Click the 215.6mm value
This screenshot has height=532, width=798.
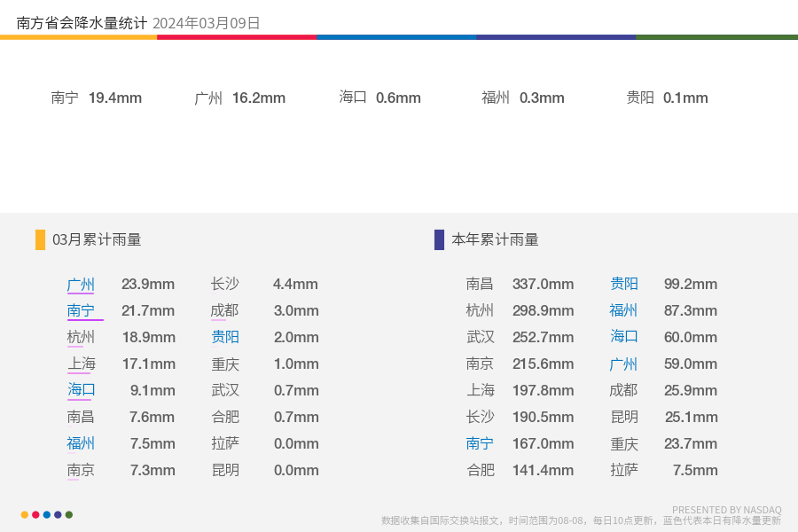pyautogui.click(x=543, y=364)
